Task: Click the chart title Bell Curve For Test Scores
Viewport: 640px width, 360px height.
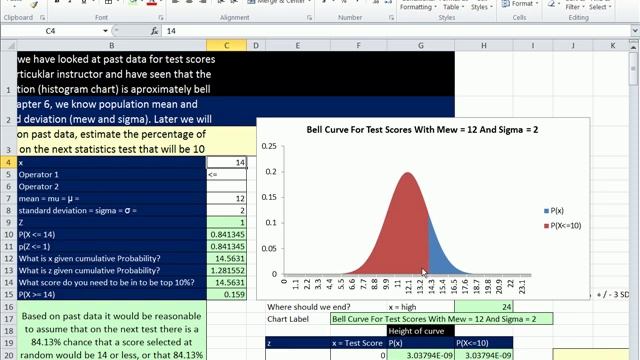Action: tap(422, 130)
